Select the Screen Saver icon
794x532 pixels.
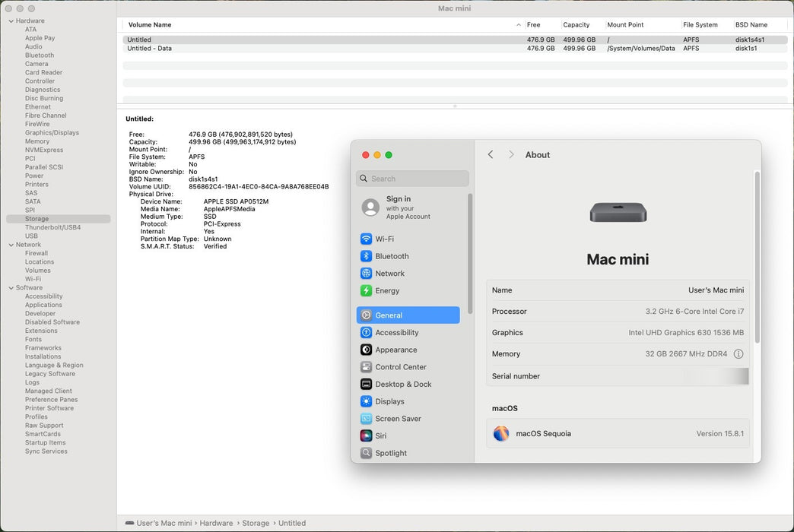[x=366, y=419]
